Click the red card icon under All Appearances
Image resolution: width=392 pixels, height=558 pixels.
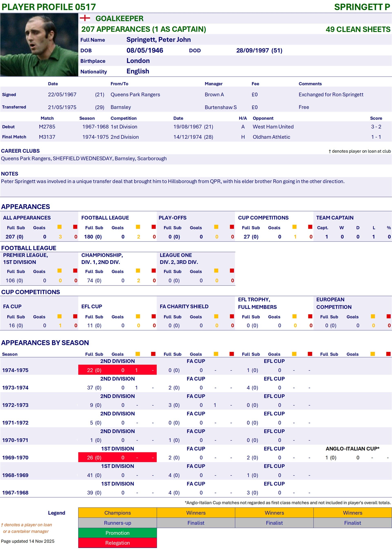pyautogui.click(x=75, y=227)
